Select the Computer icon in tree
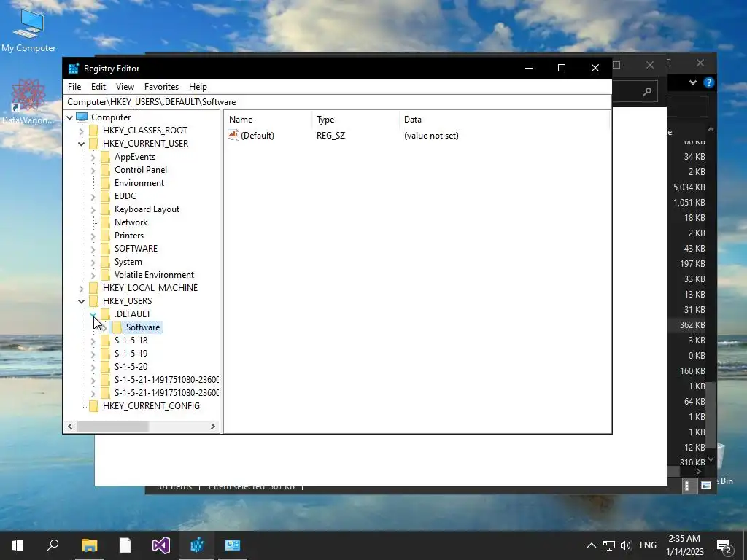 (x=82, y=117)
